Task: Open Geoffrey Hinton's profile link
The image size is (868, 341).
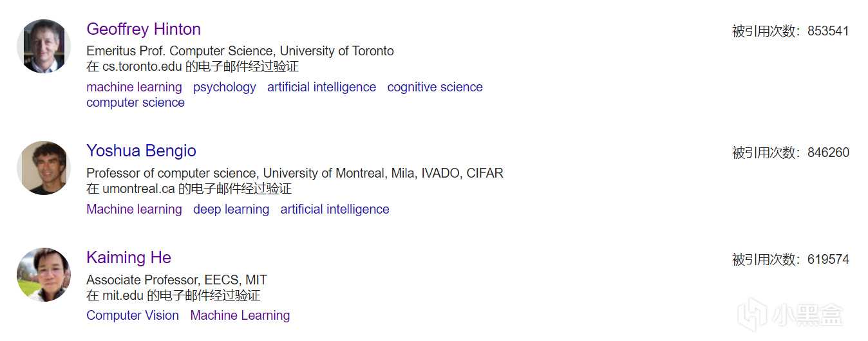Action: (144, 29)
